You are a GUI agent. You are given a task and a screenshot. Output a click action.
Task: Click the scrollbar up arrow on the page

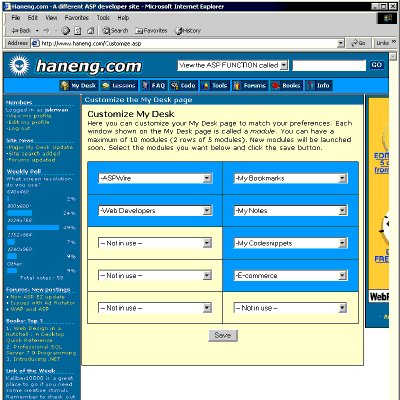pos(393,56)
